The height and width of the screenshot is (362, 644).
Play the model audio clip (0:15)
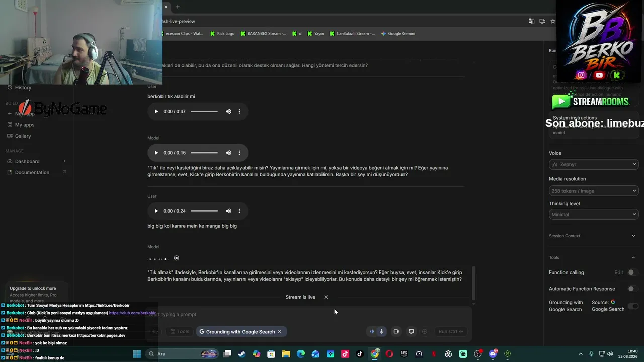point(156,153)
